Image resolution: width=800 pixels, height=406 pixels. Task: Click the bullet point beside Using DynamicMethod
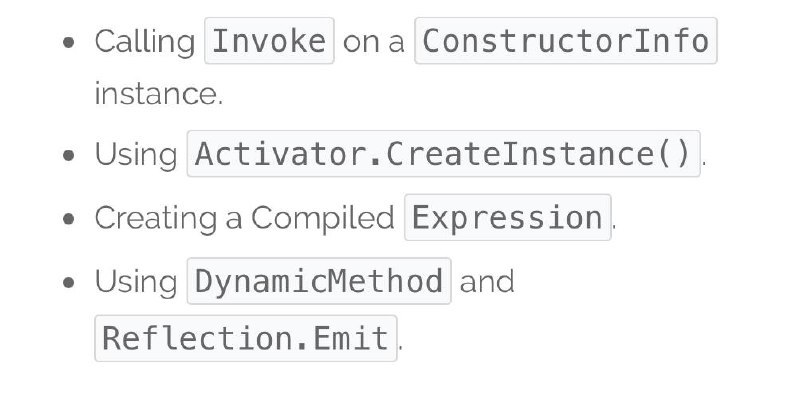pyautogui.click(x=68, y=282)
